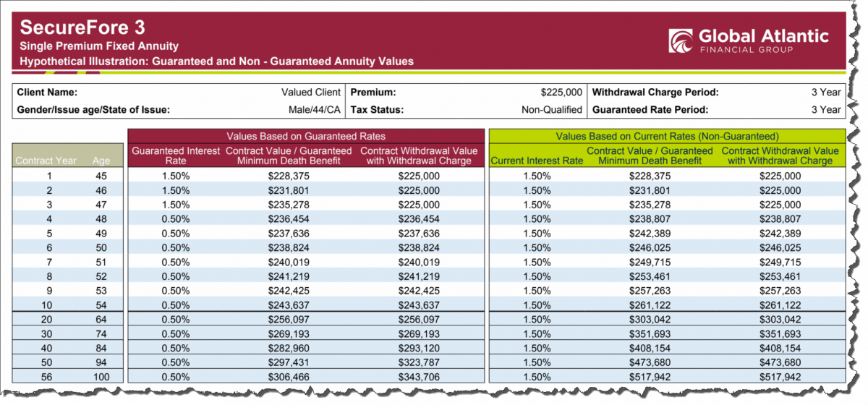Viewport: 868px width, 405px height.
Task: Click the "Client Name:" label
Action: (47, 93)
